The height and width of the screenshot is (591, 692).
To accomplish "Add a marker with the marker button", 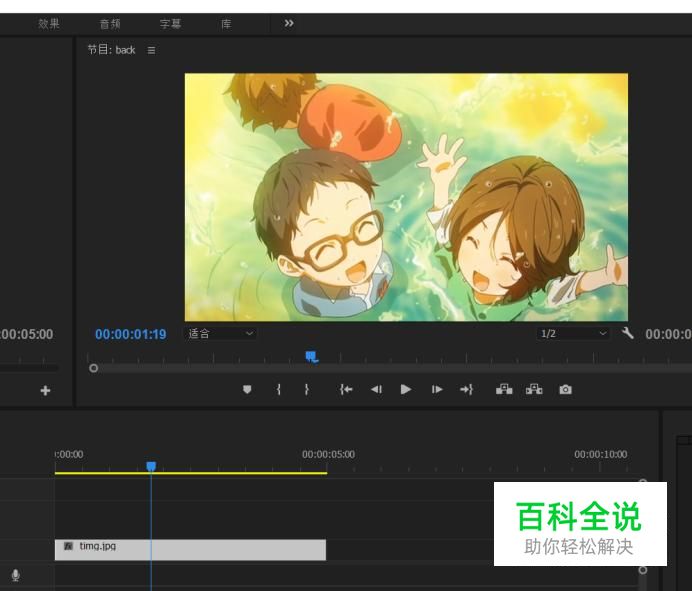I will click(x=247, y=389).
